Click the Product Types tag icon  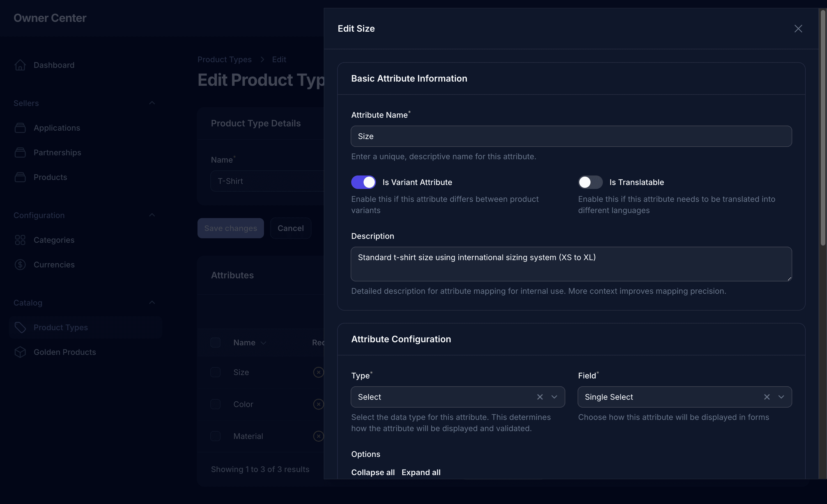20,327
